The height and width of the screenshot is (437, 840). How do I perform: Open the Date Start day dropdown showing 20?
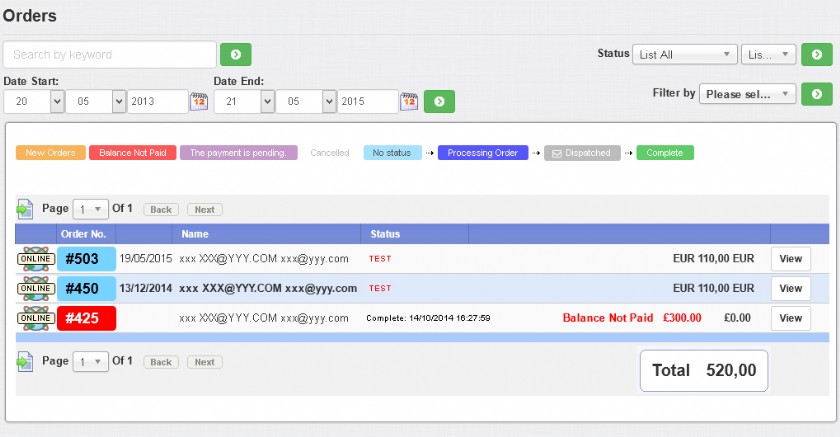(x=34, y=101)
